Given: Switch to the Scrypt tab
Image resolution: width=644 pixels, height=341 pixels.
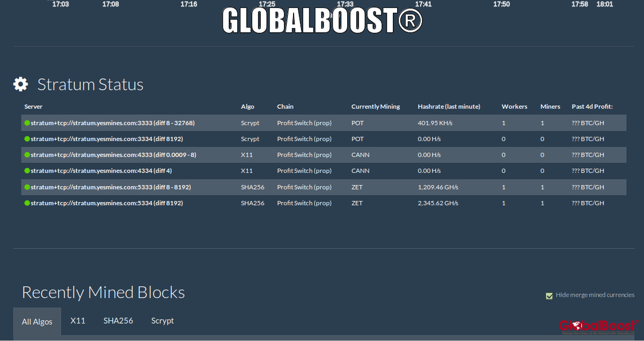Looking at the screenshot, I should [162, 321].
